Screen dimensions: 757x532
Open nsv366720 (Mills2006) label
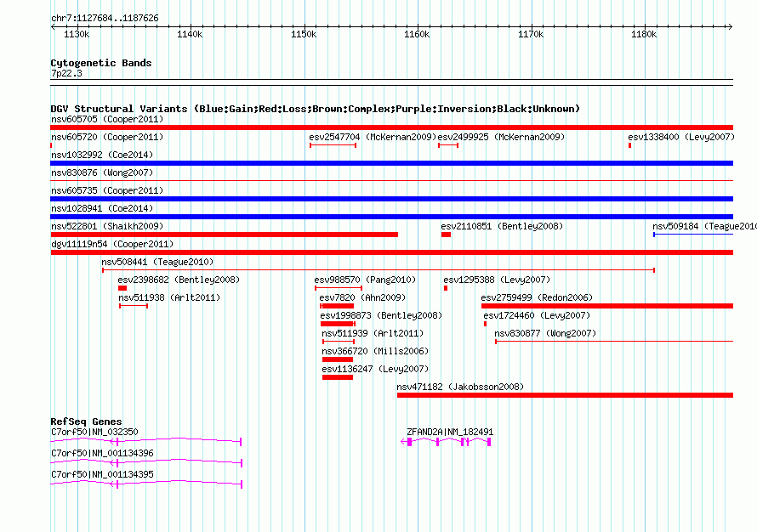pyautogui.click(x=375, y=351)
